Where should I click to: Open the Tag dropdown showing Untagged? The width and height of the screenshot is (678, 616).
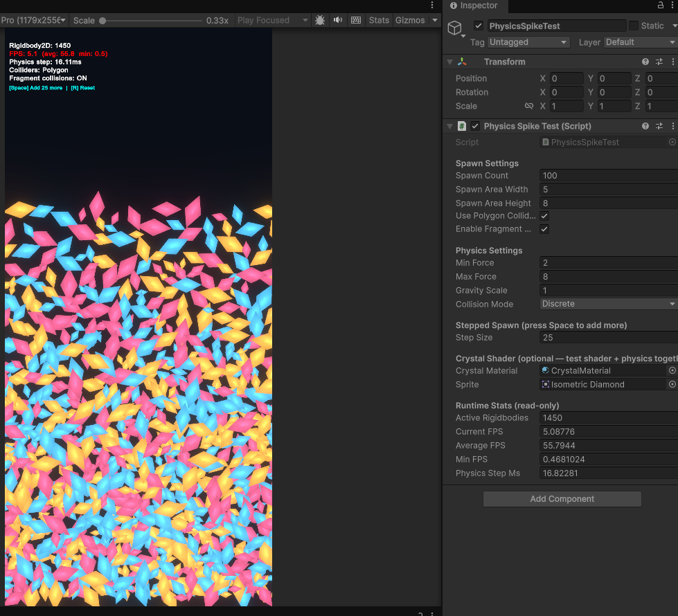[x=528, y=42]
